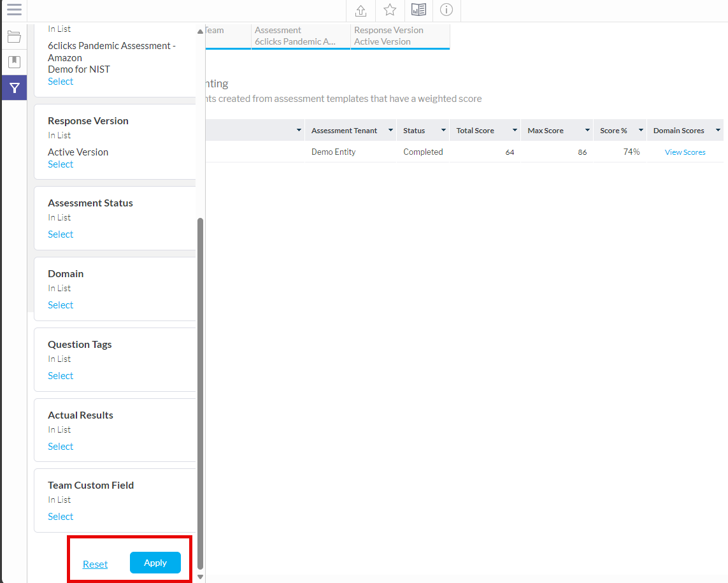Open dropdown arrow left of Assessment Tenant

(299, 131)
